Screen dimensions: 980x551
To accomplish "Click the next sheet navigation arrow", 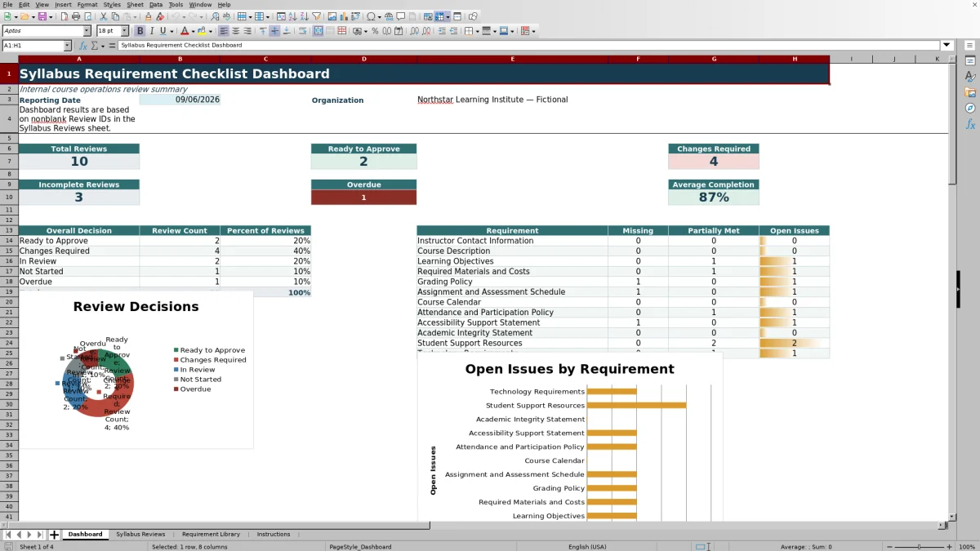I will pos(29,535).
